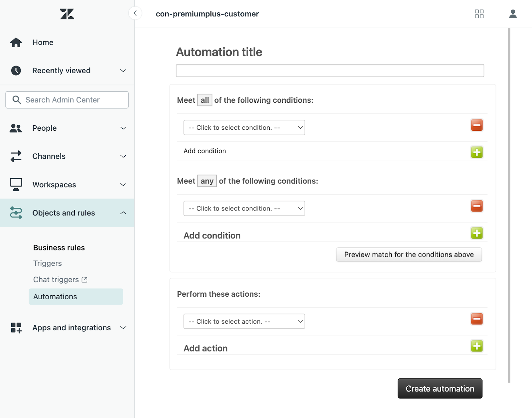The width and height of the screenshot is (532, 418).
Task: Add a condition under 'Meet all' section
Action: (x=476, y=152)
